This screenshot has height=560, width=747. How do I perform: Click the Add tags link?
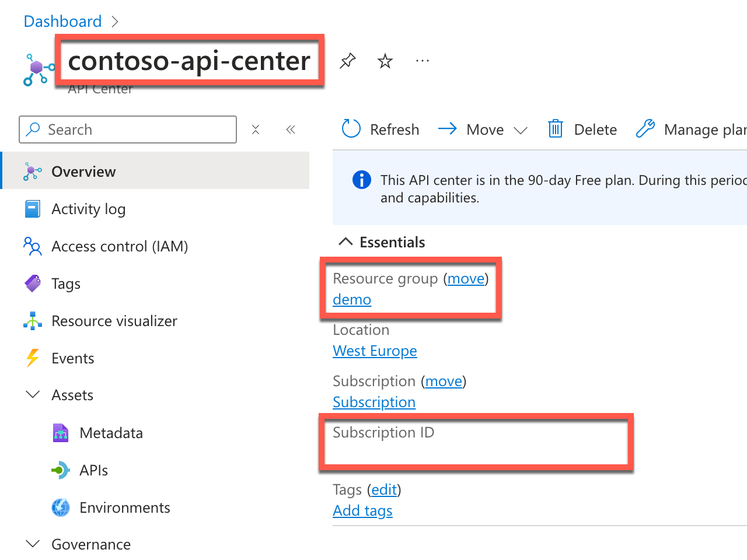click(x=362, y=510)
